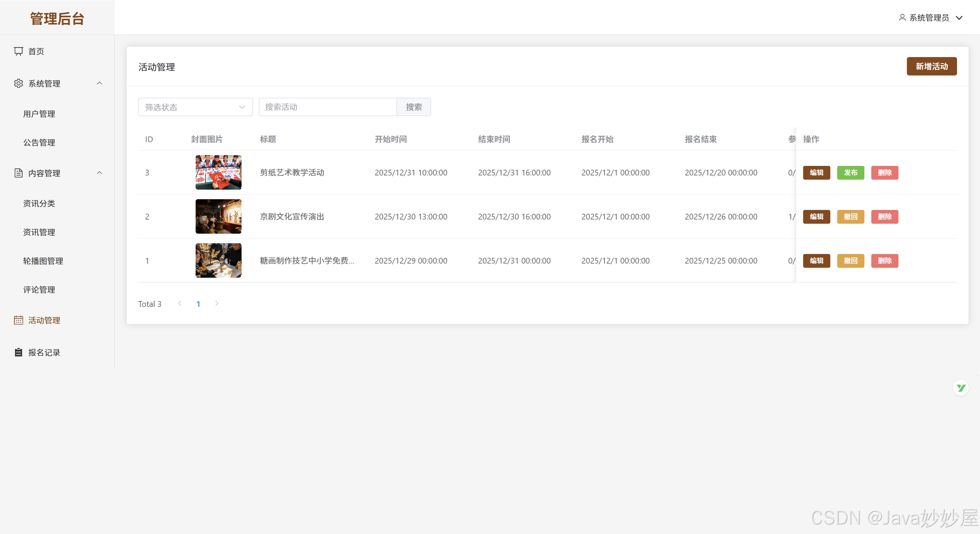Click the 报名记录 clipboard icon
980x534 pixels.
18,352
